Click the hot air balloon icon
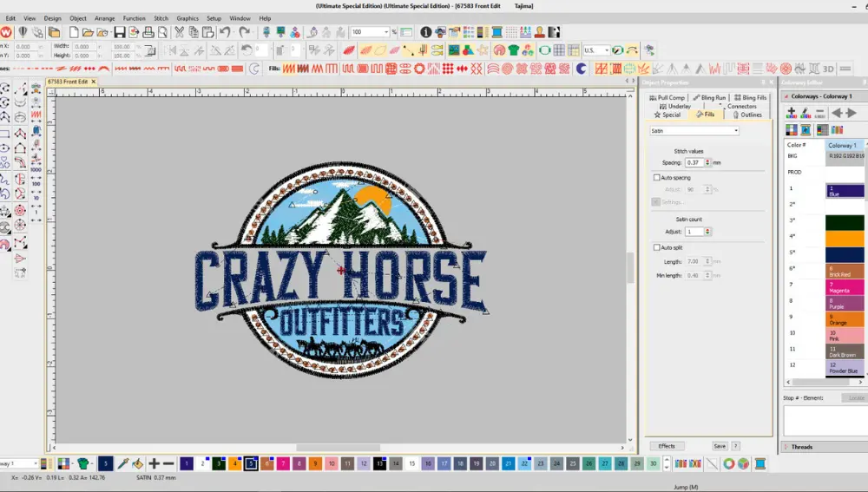Viewport: 868px width, 492px height. (x=23, y=33)
